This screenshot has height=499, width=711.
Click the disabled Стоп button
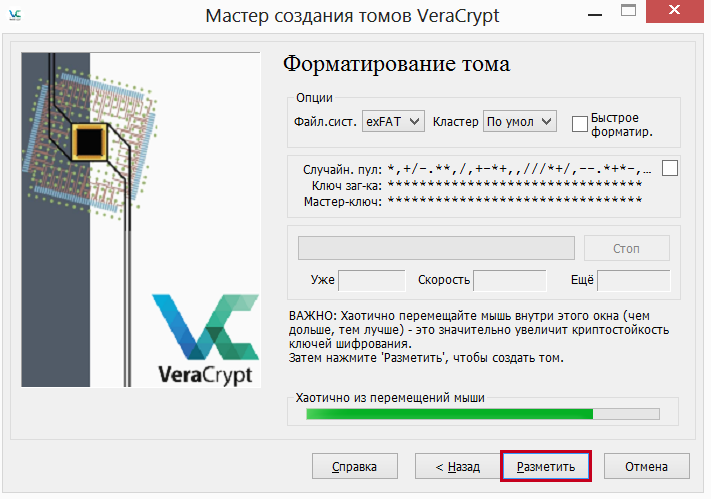point(627,248)
